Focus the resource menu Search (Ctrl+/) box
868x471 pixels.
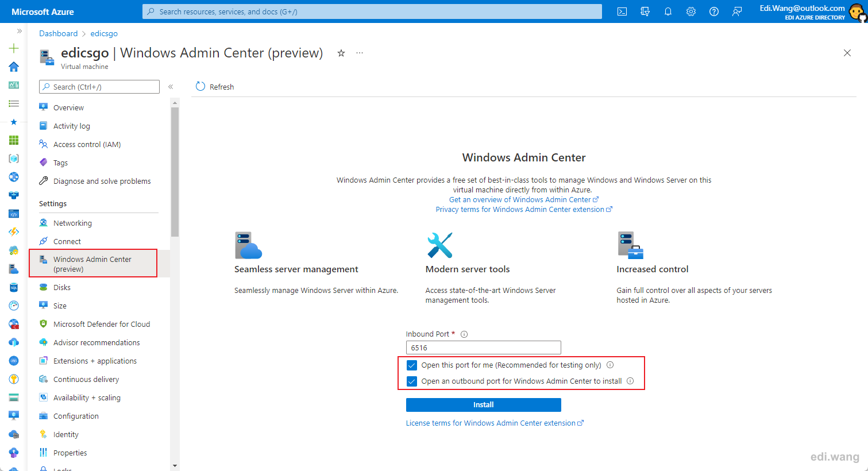pos(99,87)
